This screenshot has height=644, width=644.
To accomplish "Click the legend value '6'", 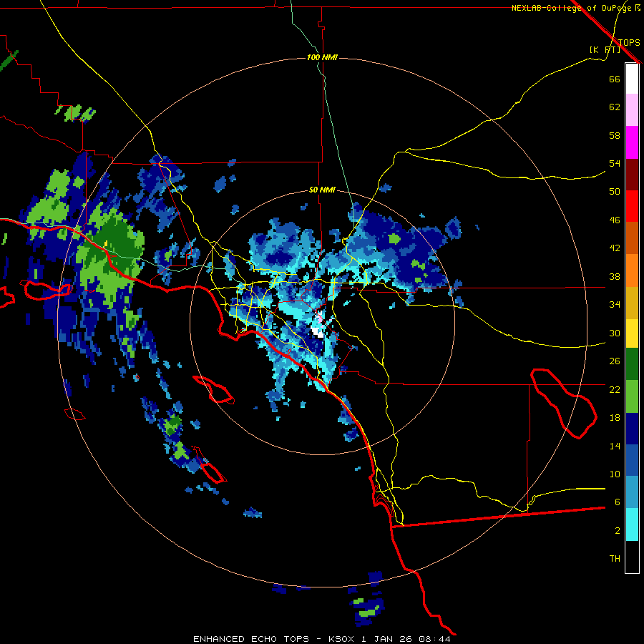I will (618, 502).
